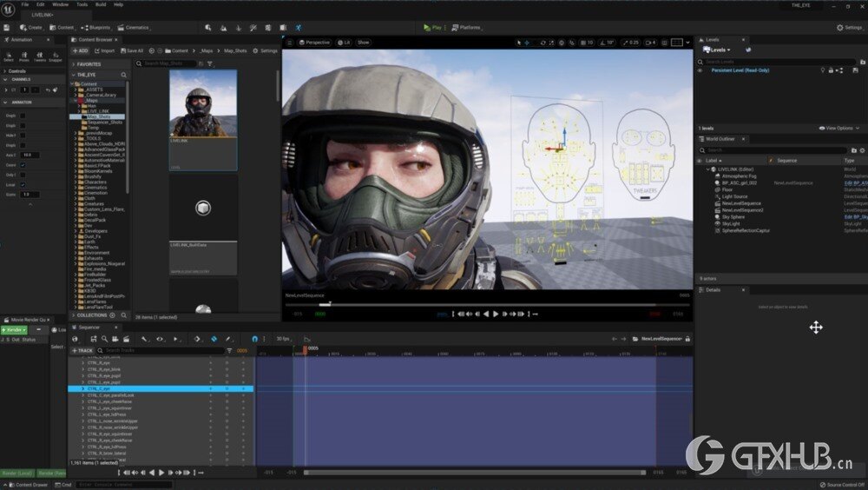The image size is (868, 490).
Task: Open the Tweens tool in Animation panel
Action: 39,56
